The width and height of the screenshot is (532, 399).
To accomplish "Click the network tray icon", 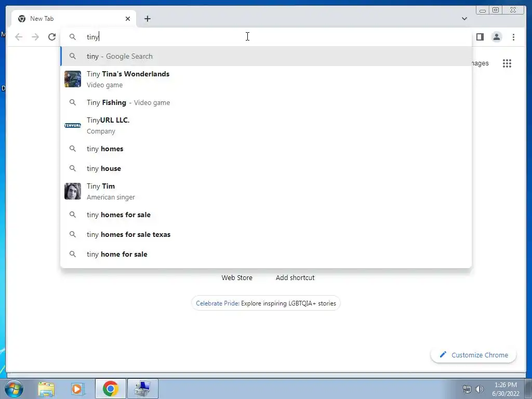I will (x=467, y=389).
